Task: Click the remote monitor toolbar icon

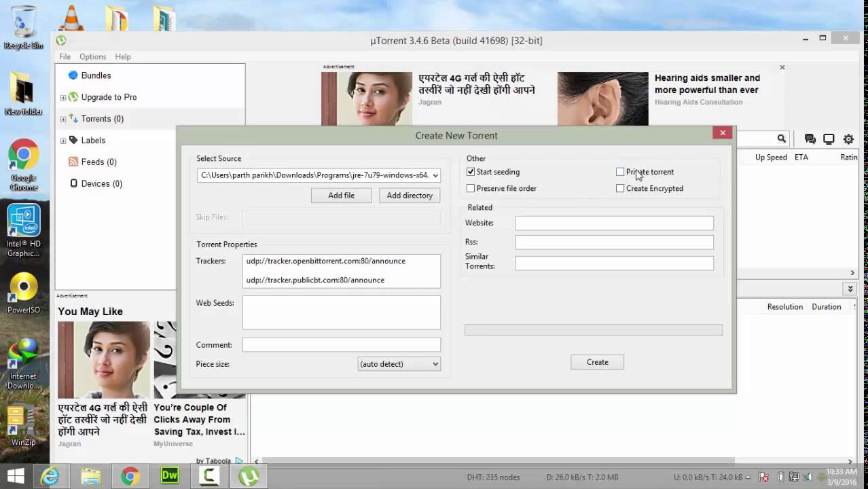Action: click(x=829, y=139)
